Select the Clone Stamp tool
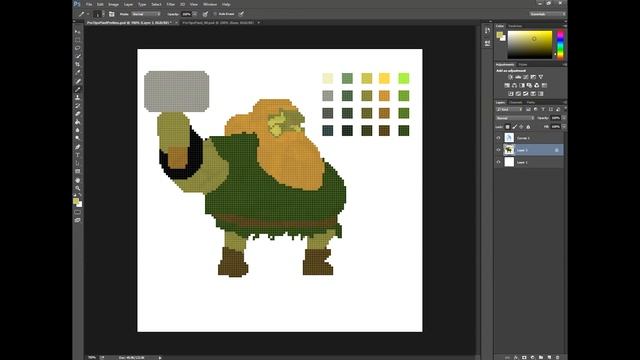Image resolution: width=640 pixels, height=360 pixels. pyautogui.click(x=78, y=98)
